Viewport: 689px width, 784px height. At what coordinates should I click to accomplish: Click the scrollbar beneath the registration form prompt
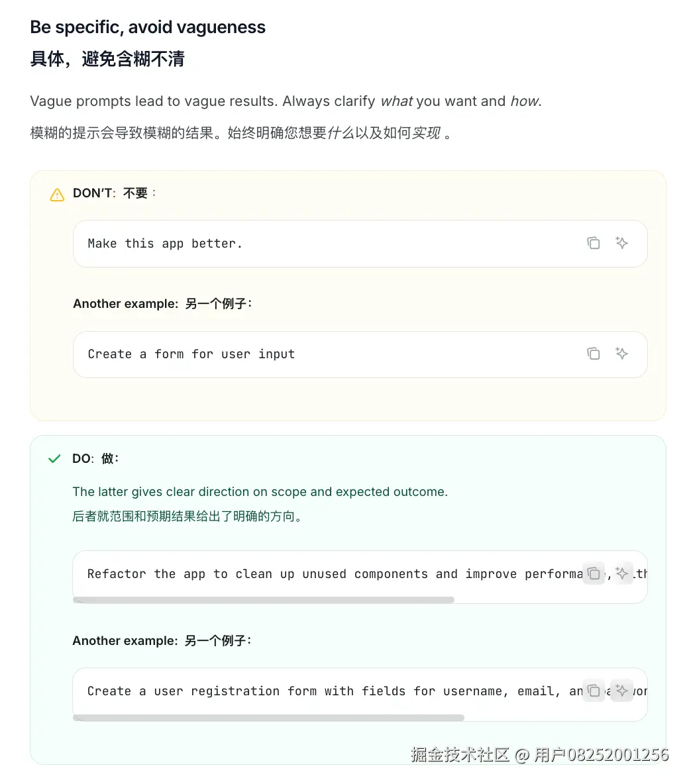coord(268,717)
